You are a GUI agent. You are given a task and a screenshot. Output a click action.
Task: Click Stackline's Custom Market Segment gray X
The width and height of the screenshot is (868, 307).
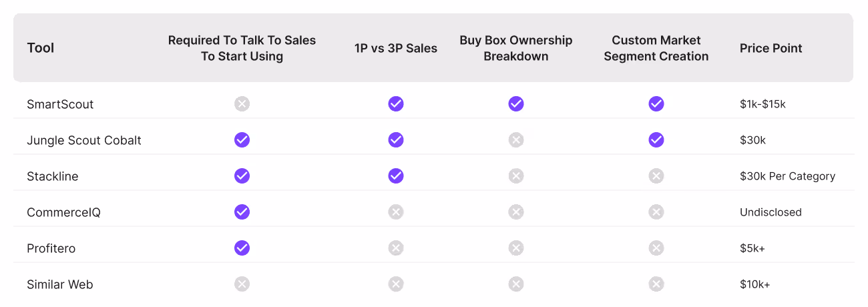(656, 176)
